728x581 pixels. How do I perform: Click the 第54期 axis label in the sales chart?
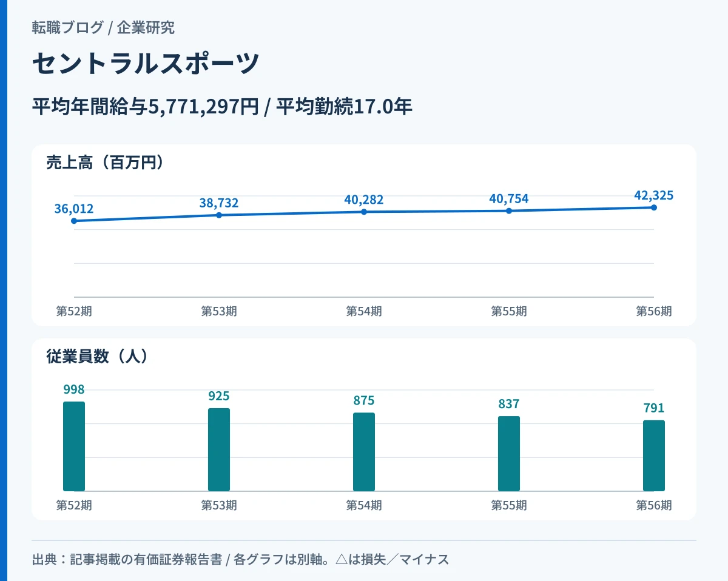[x=364, y=312]
